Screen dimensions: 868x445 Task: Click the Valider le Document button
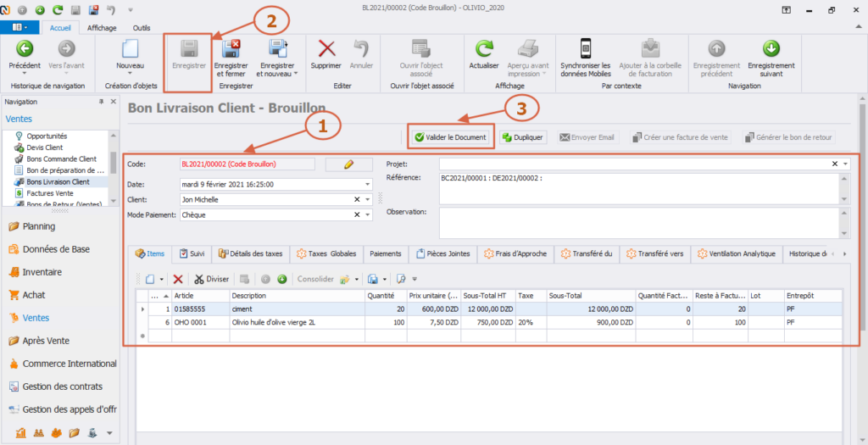[451, 137]
